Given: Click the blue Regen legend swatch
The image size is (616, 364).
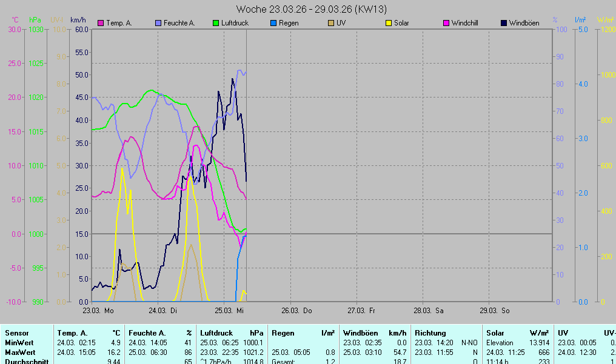Looking at the screenshot, I should 273,24.
